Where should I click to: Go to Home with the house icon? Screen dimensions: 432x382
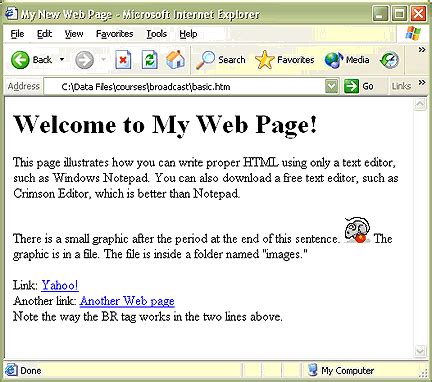pyautogui.click(x=175, y=60)
